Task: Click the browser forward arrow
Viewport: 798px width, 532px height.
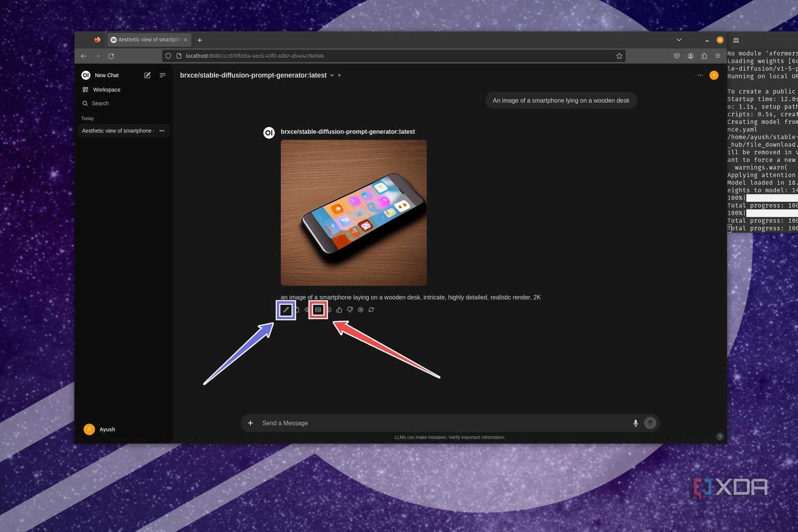Action: tap(97, 56)
